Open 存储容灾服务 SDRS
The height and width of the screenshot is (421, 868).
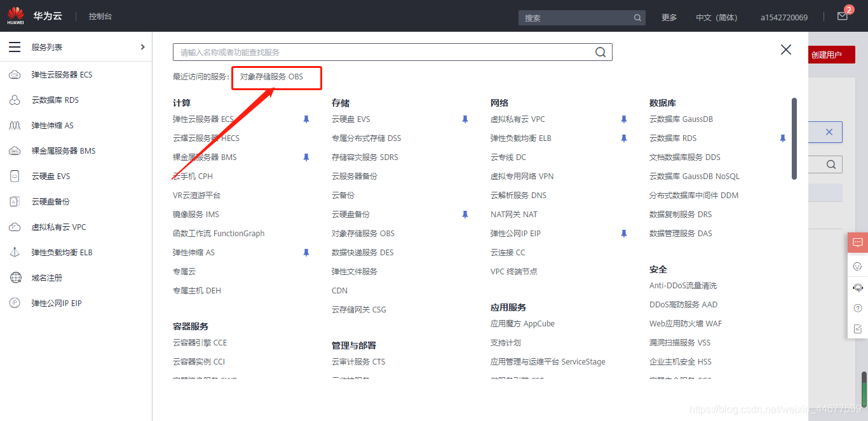(365, 157)
